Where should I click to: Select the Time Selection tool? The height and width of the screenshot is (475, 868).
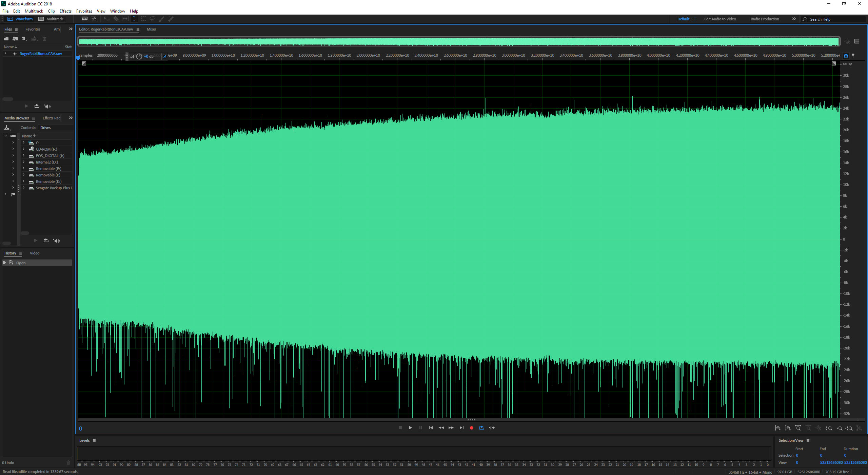pyautogui.click(x=134, y=19)
